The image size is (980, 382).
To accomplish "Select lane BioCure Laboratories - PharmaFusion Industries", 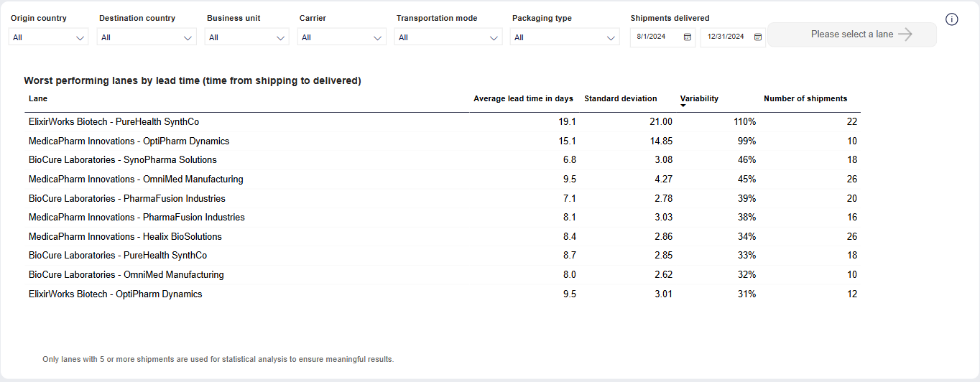I will coord(127,198).
